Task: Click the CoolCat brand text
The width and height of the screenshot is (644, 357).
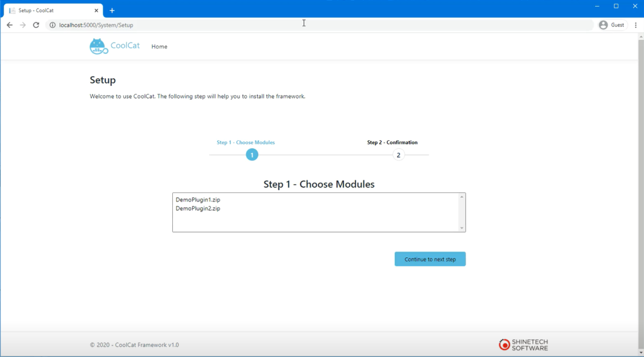Action: [x=125, y=45]
